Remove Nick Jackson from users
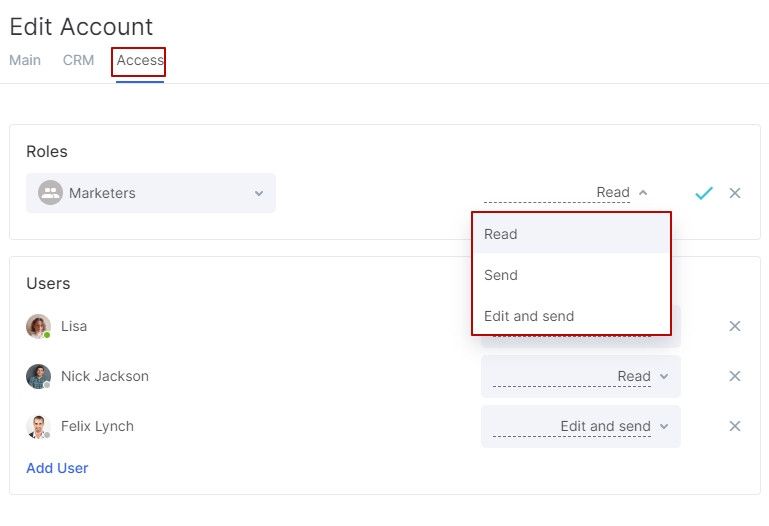The width and height of the screenshot is (769, 526). click(x=735, y=376)
